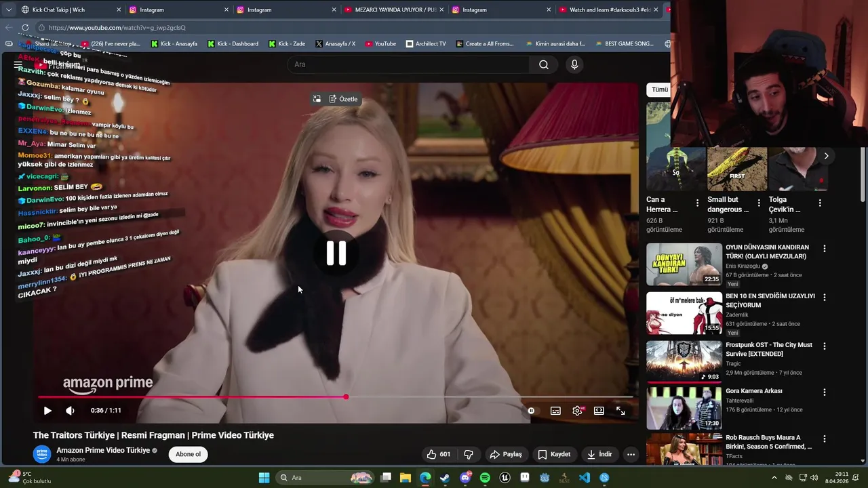Open Unreal Engine from the taskbar
The height and width of the screenshot is (488, 868).
tap(505, 478)
